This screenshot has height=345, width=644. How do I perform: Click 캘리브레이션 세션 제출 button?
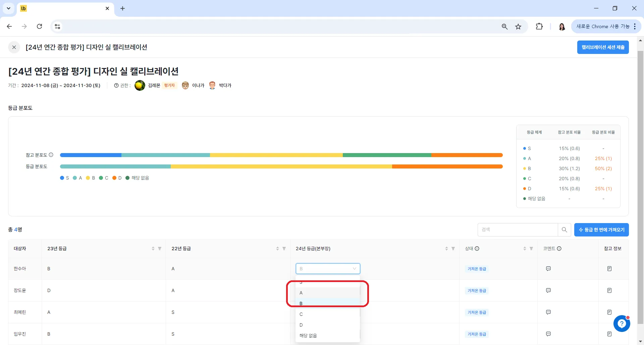(x=603, y=47)
